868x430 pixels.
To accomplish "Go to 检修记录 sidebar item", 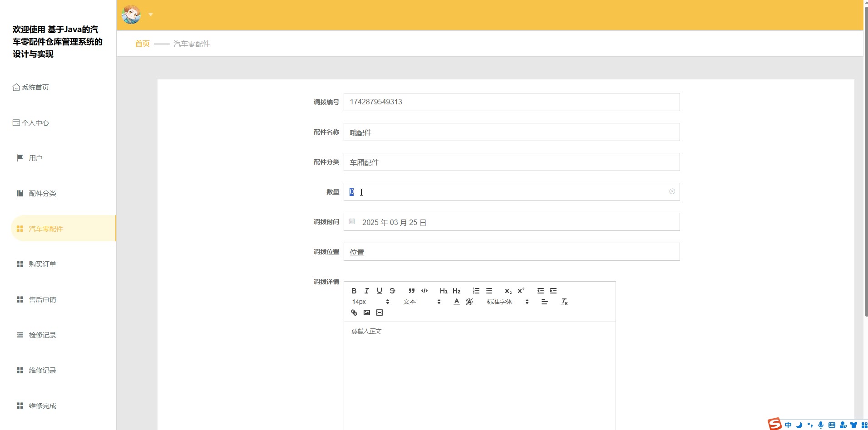I will [42, 335].
